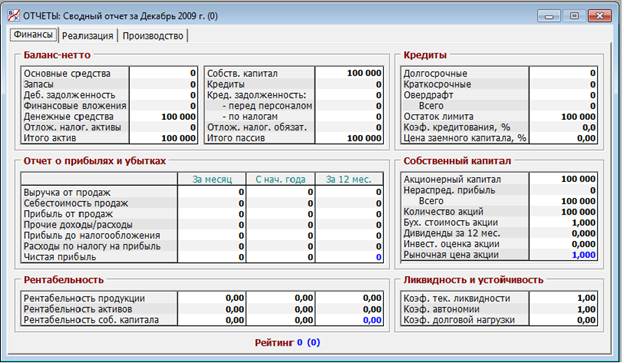624x363 pixels.
Task: Switch to the Финансы tab
Action: 33,35
